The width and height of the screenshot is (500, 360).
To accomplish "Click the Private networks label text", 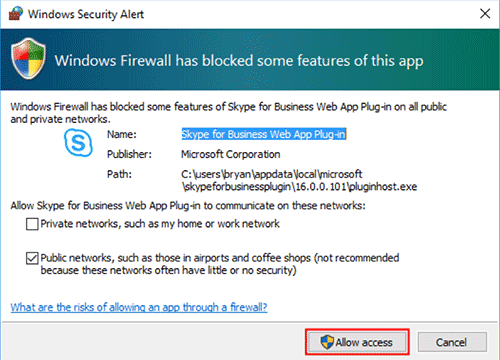I will click(x=160, y=224).
